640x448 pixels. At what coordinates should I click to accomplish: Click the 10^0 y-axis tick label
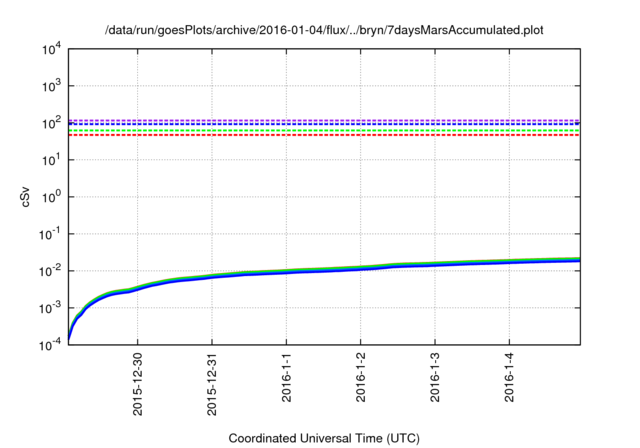point(52,198)
